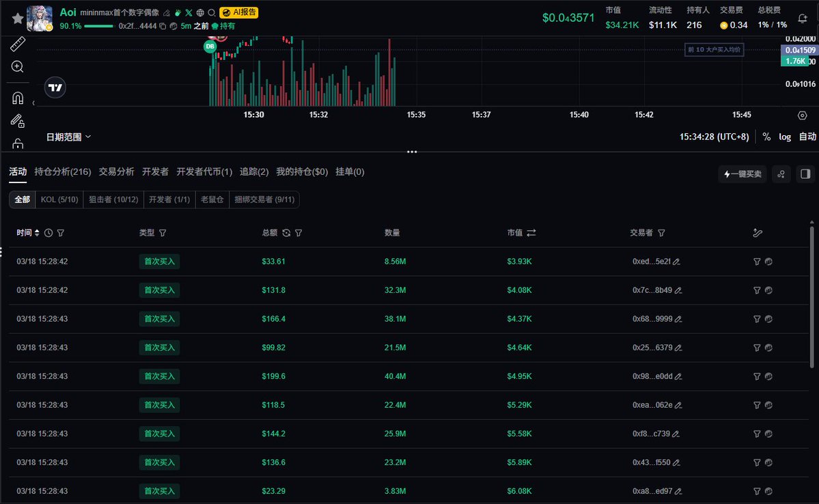This screenshot has height=504, width=819.
Task: Switch to 追踪(2) tab
Action: click(x=254, y=172)
